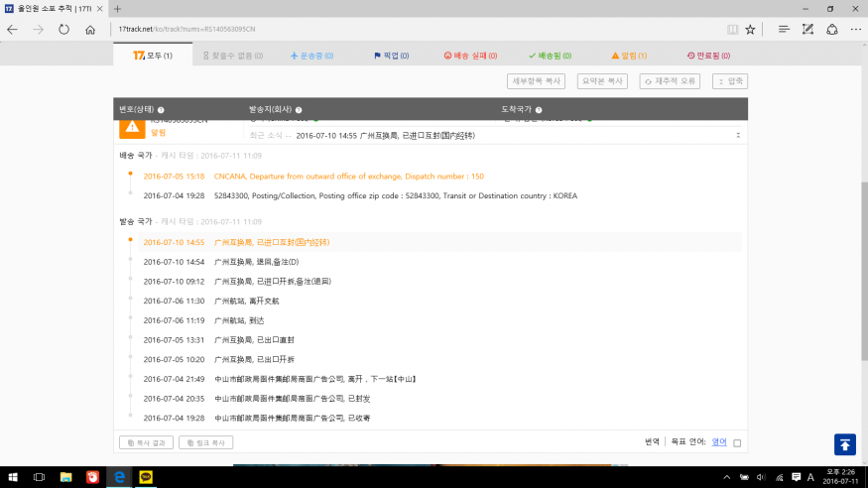Select the 배송 실패 (0) tab
The height and width of the screenshot is (488, 868).
point(469,56)
